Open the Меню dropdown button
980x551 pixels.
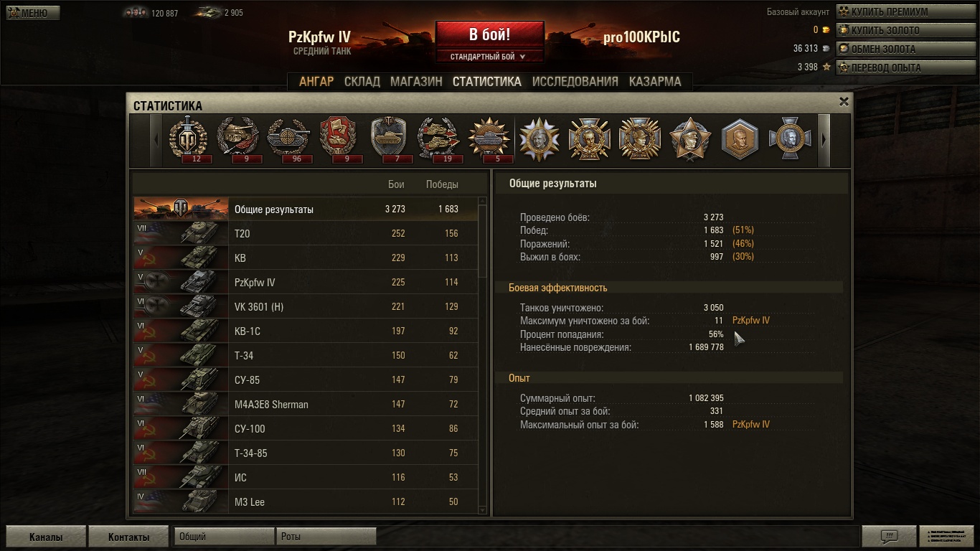click(x=33, y=13)
